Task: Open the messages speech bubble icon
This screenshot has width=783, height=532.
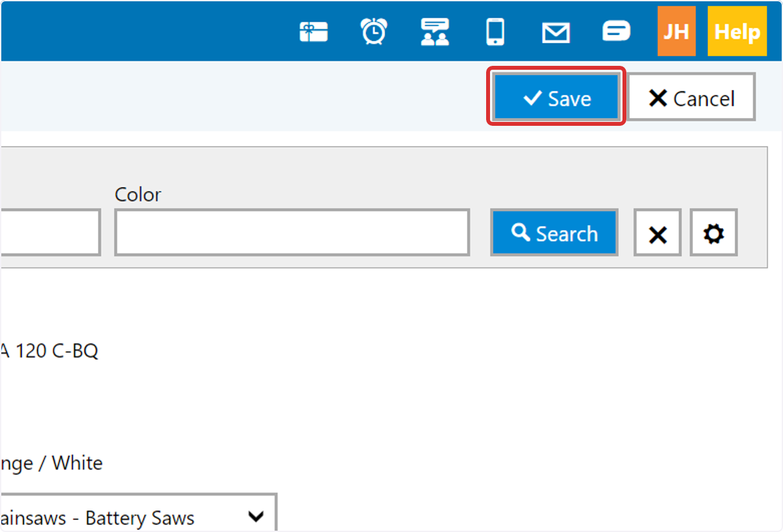Action: [616, 31]
